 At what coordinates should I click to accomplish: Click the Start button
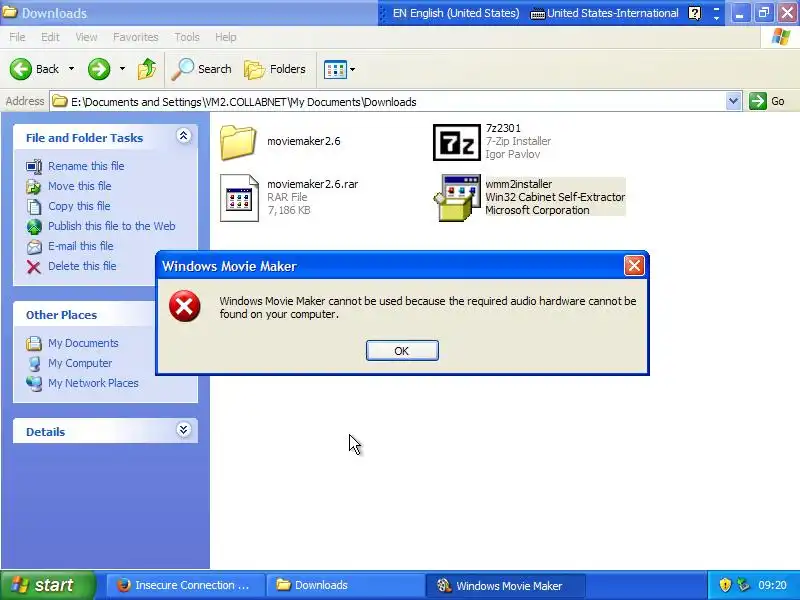[x=48, y=585]
